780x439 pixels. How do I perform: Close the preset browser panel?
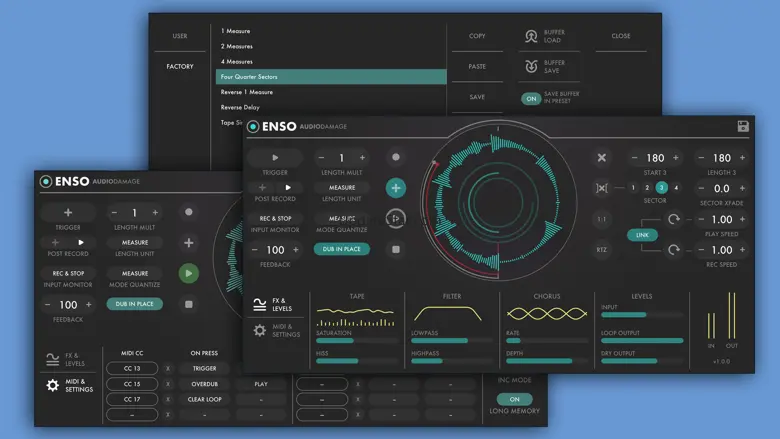621,36
